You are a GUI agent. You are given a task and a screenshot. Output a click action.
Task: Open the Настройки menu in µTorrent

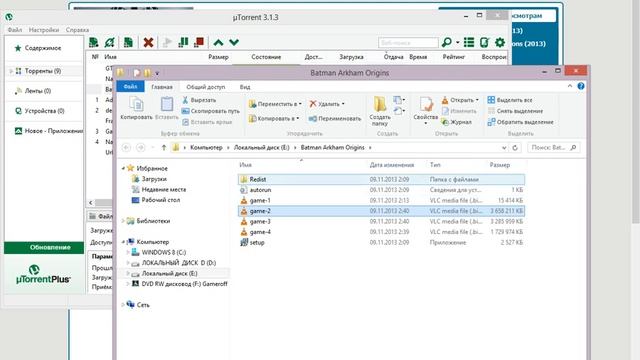tap(44, 30)
